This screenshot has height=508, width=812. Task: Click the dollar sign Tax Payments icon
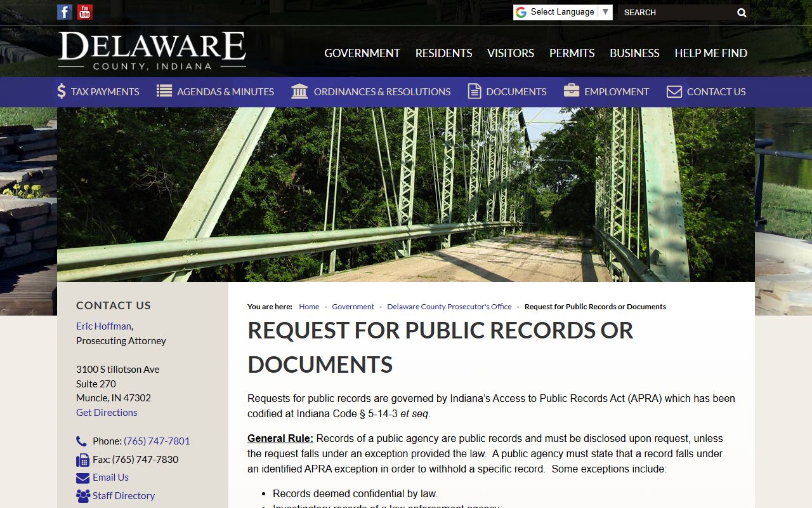[x=62, y=91]
